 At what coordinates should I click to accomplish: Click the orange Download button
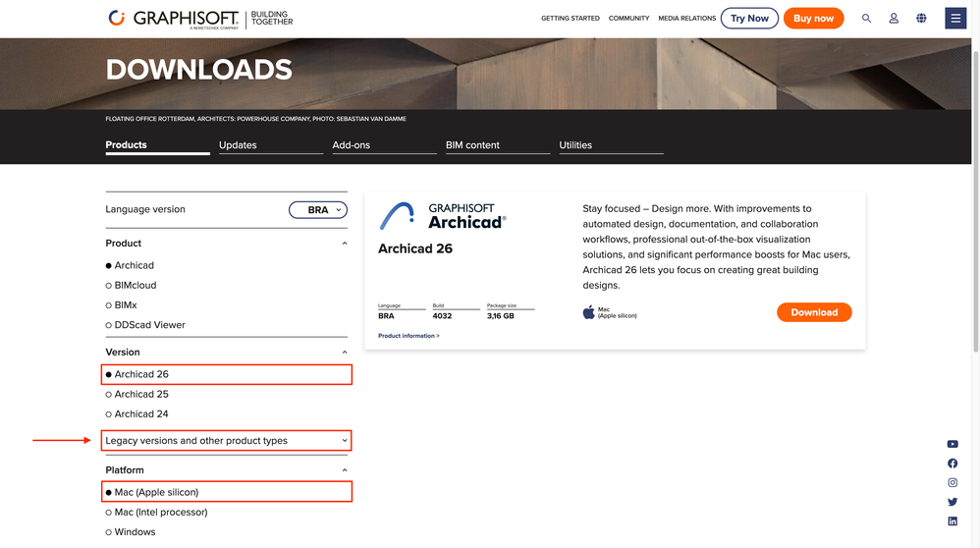tap(814, 312)
